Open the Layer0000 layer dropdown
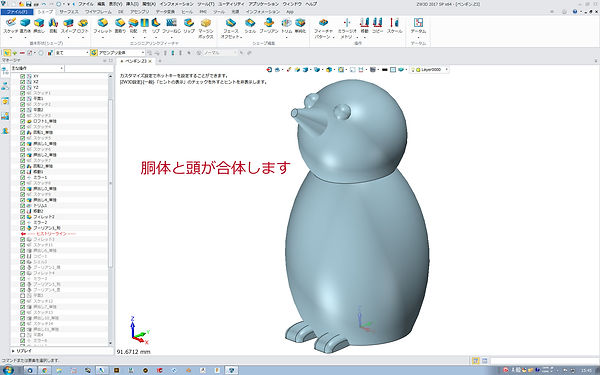600x375 pixels. pos(429,70)
